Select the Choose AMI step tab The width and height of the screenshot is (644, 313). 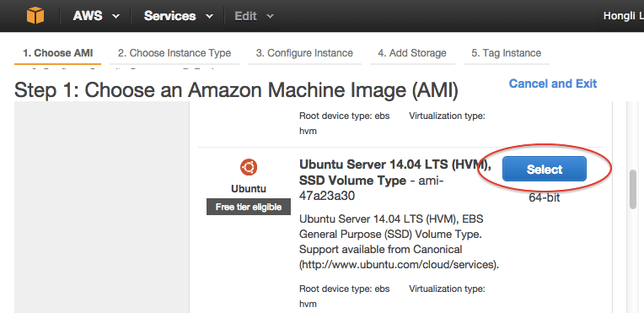point(57,53)
